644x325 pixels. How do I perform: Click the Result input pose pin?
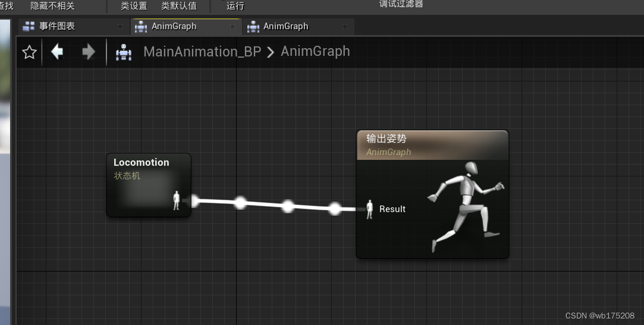[x=369, y=209]
